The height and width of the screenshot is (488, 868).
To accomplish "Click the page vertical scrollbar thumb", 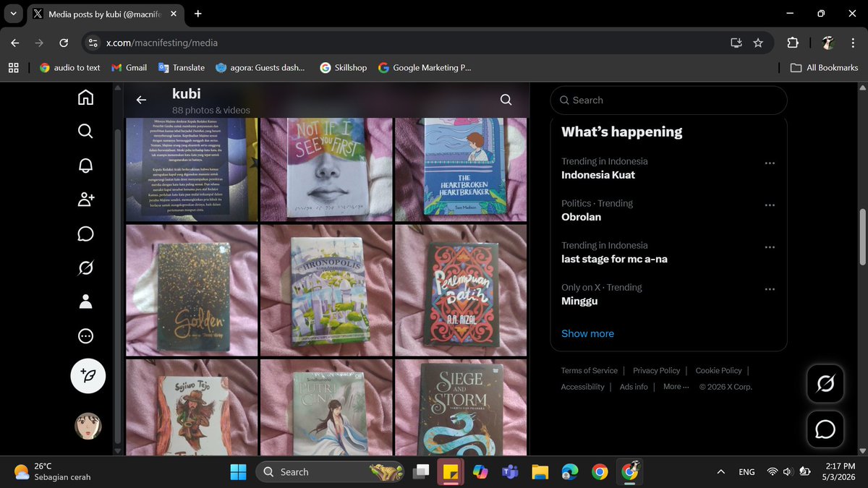I will tap(861, 238).
